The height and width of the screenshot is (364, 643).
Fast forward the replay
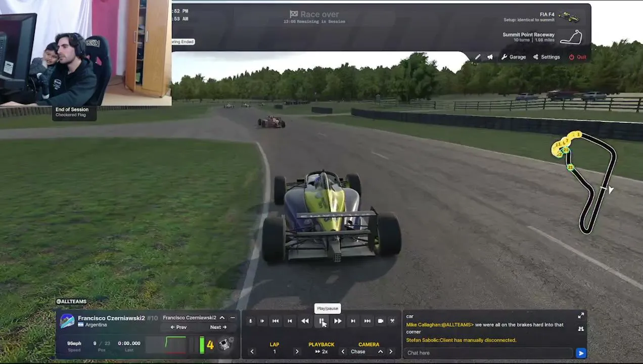(338, 321)
